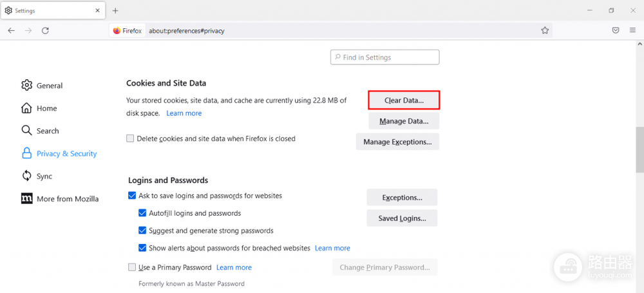Open a new tab with plus icon
Screen dimensions: 644x293
coord(115,11)
